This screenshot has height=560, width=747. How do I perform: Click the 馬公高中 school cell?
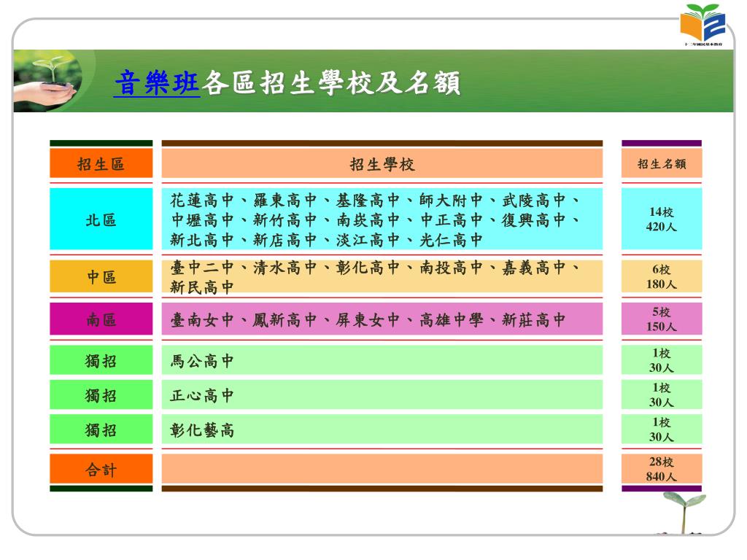[x=382, y=360]
